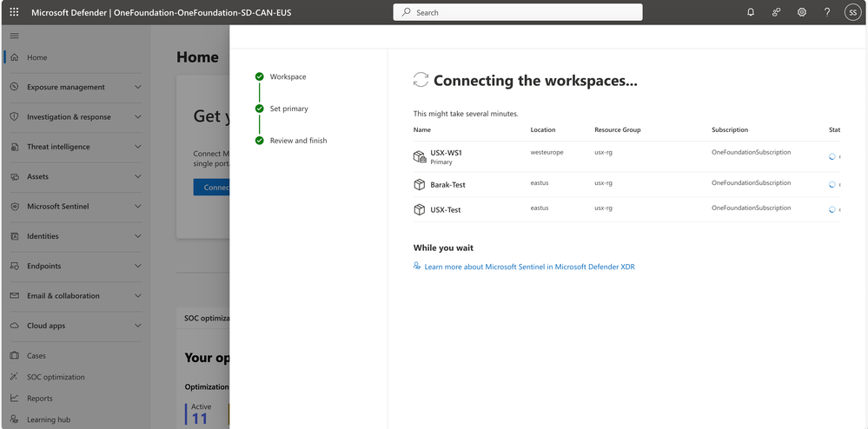The image size is (868, 429).
Task: Click the Microsoft Sentinel icon
Action: pyautogui.click(x=15, y=206)
